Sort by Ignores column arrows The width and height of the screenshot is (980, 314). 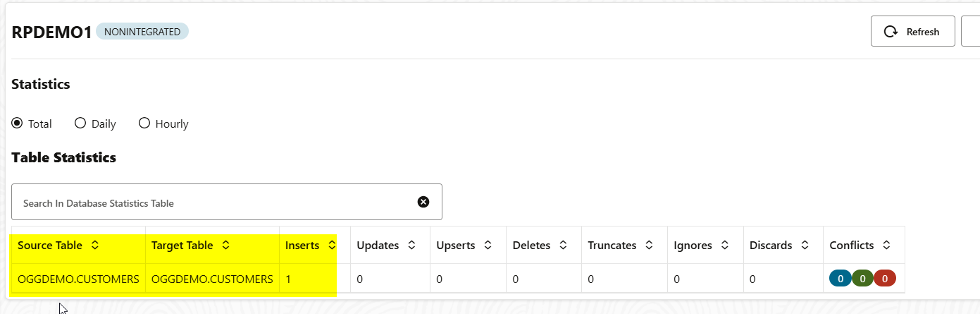[724, 246]
